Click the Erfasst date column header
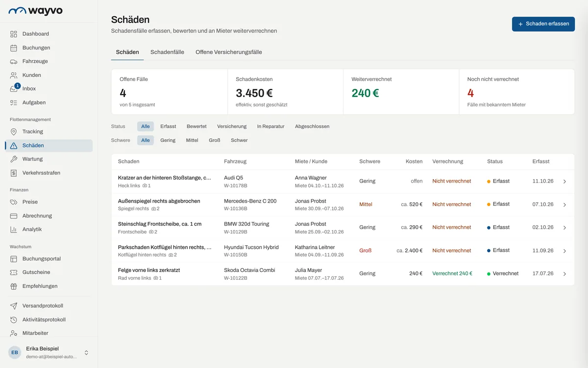The width and height of the screenshot is (588, 368). pos(541,161)
